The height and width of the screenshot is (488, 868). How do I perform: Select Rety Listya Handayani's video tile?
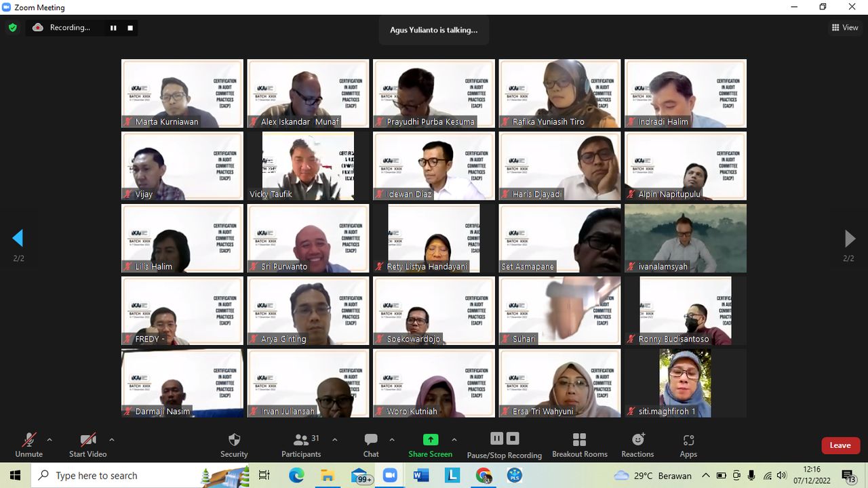434,239
